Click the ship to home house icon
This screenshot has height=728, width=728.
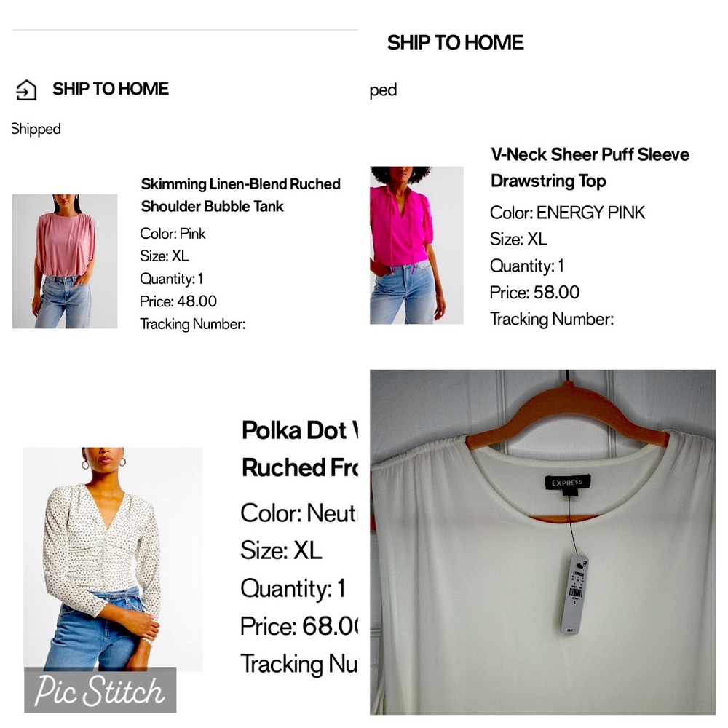click(x=26, y=90)
